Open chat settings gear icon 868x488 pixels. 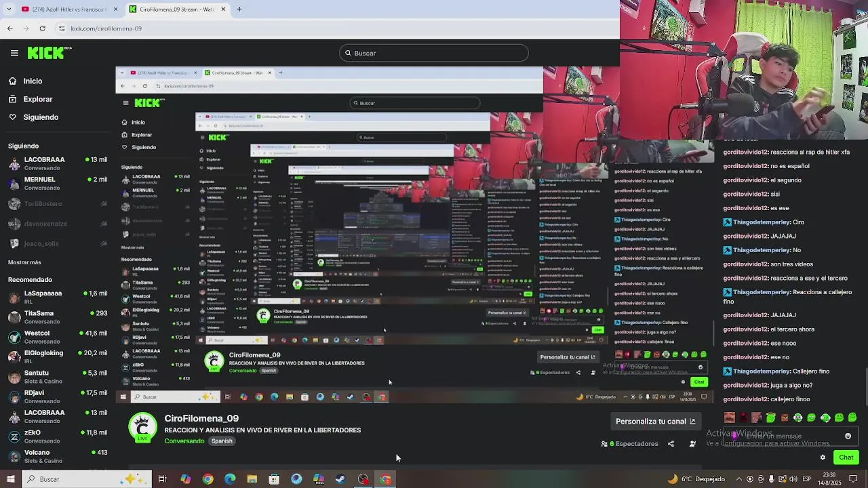pyautogui.click(x=823, y=457)
